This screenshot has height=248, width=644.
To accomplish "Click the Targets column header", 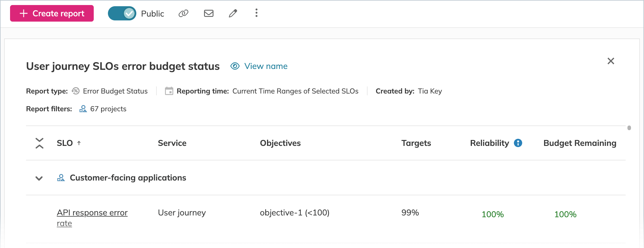I will click(416, 143).
